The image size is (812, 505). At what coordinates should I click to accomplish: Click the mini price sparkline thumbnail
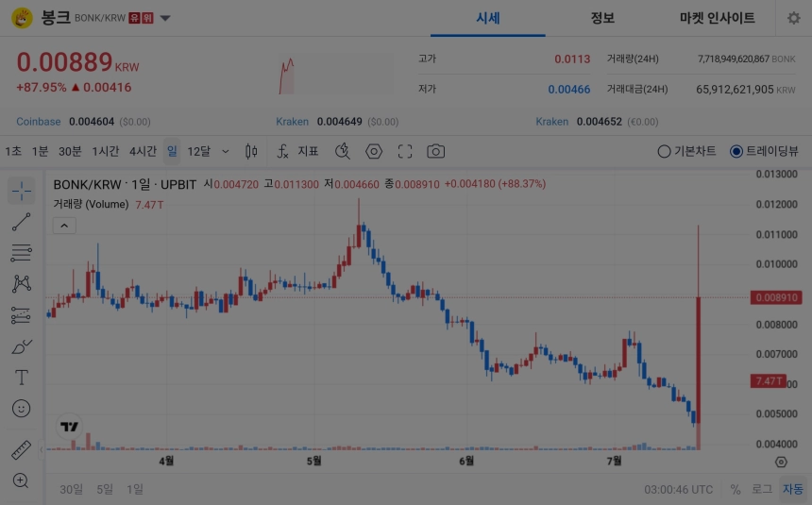[x=335, y=74]
